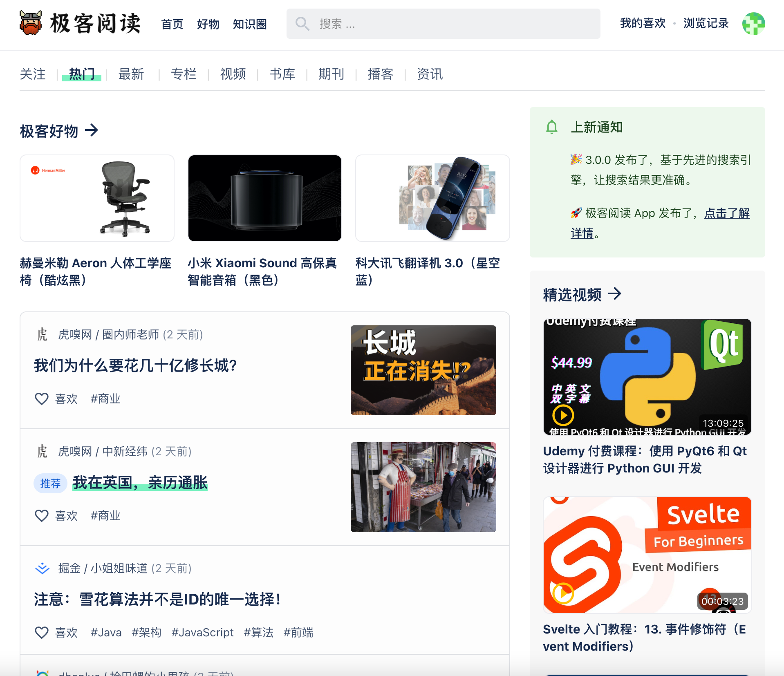The width and height of the screenshot is (784, 676).
Task: Click the #算法 tag
Action: tap(259, 633)
